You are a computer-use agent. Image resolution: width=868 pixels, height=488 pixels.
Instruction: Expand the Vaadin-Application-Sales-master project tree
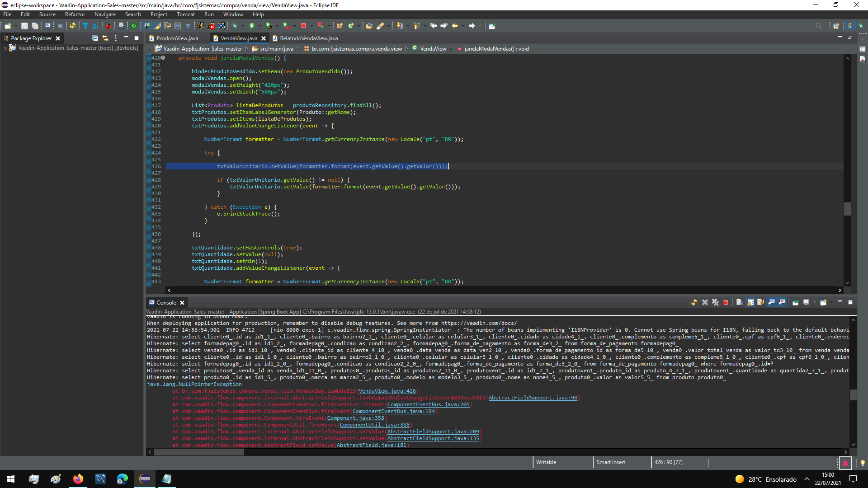coord(5,48)
